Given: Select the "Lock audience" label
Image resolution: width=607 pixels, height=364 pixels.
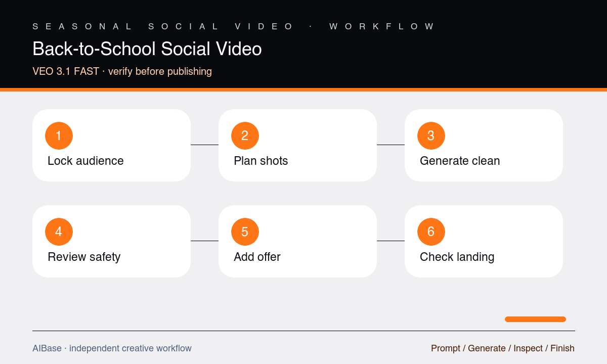Looking at the screenshot, I should point(85,161).
